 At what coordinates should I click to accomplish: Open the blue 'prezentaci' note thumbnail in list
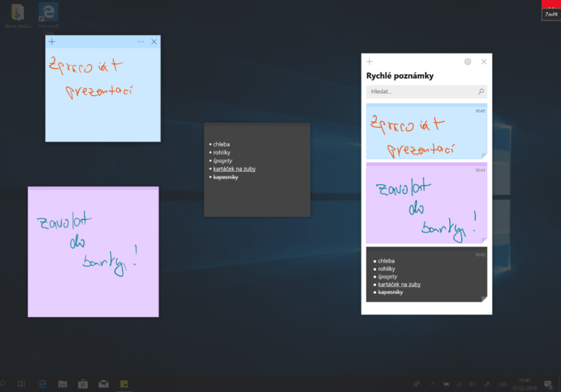tap(426, 131)
